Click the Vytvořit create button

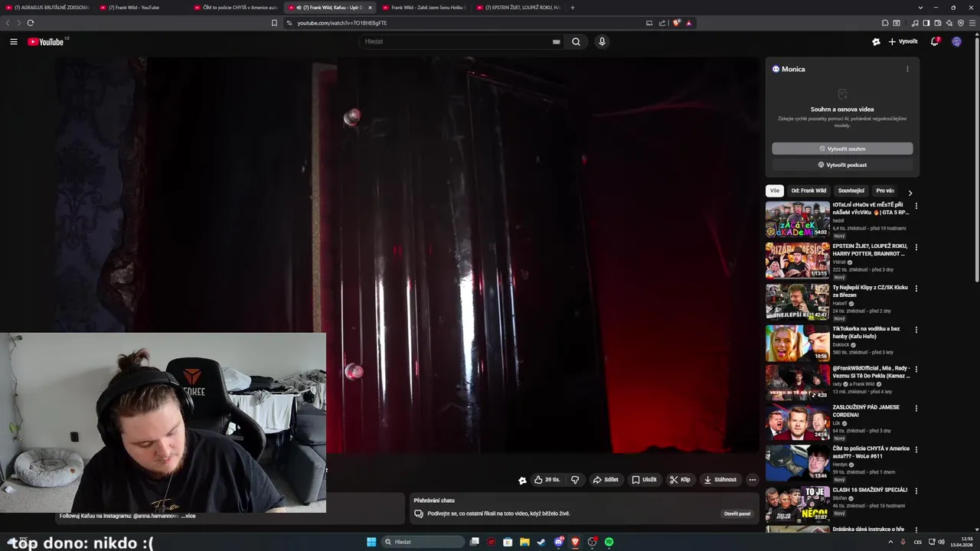[903, 41]
